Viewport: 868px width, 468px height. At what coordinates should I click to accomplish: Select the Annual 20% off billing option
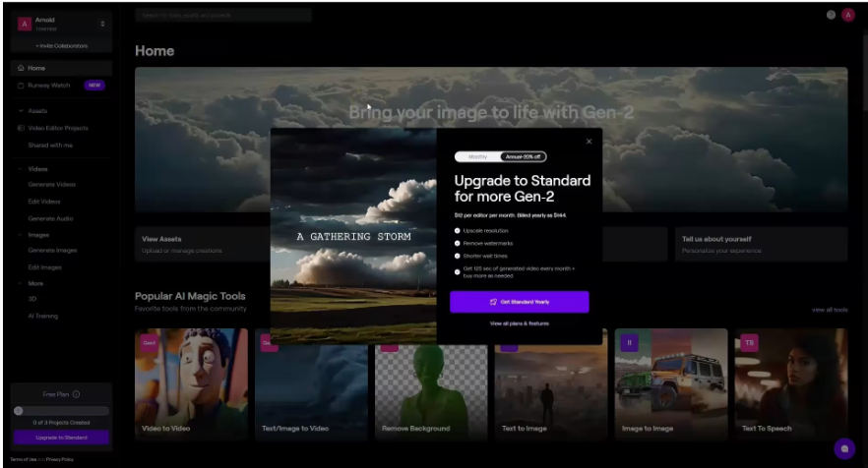[524, 157]
